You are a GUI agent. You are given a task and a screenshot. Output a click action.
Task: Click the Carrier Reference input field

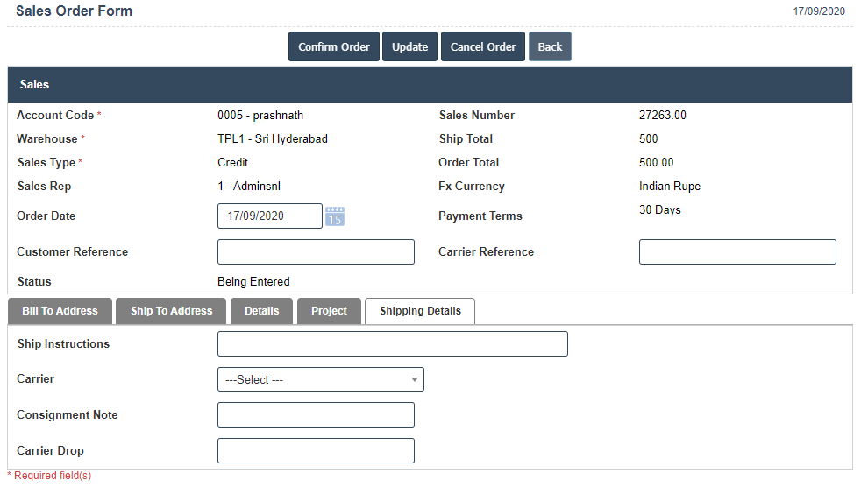736,252
